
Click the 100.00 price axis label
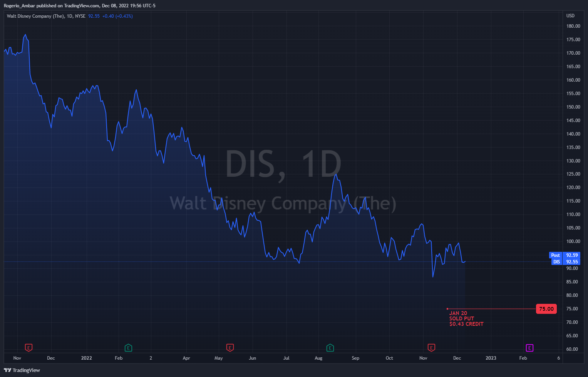point(573,241)
